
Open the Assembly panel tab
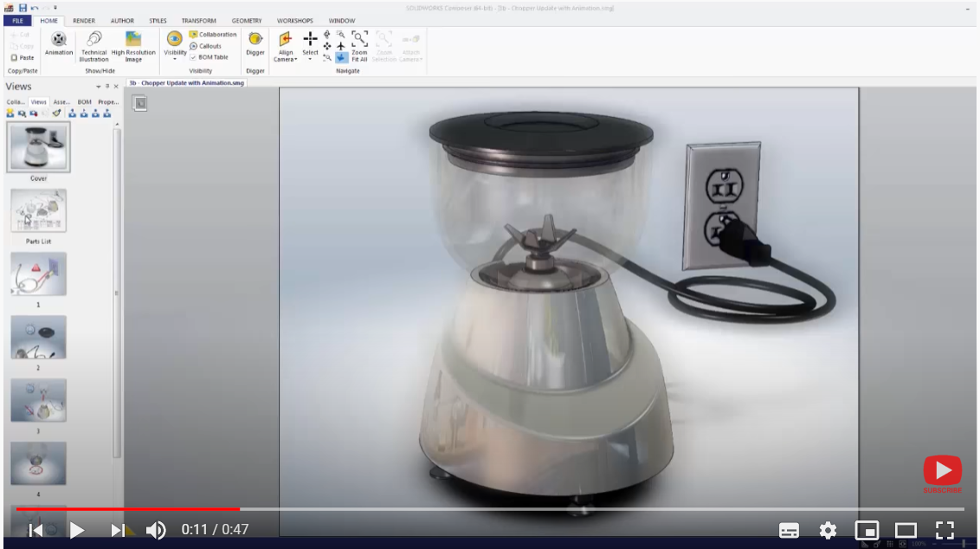[x=61, y=102]
